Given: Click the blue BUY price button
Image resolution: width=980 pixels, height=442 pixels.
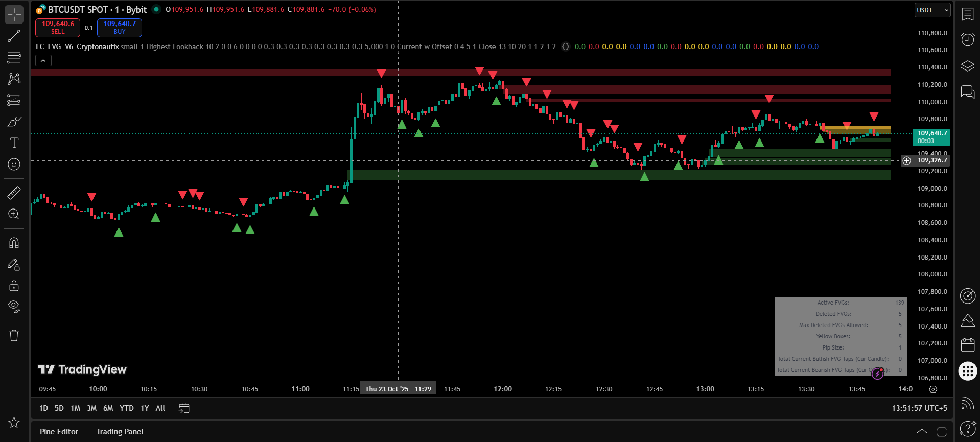Looking at the screenshot, I should tap(120, 28).
